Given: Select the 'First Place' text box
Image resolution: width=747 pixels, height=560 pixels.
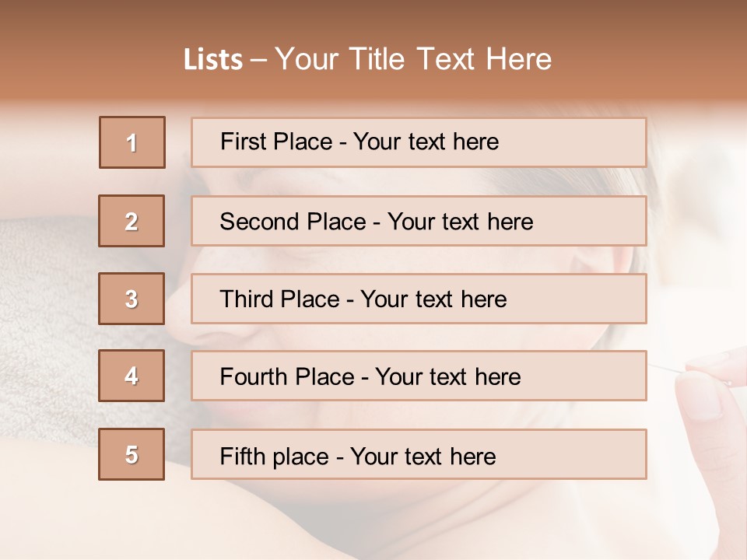Looking at the screenshot, I should pos(418,142).
